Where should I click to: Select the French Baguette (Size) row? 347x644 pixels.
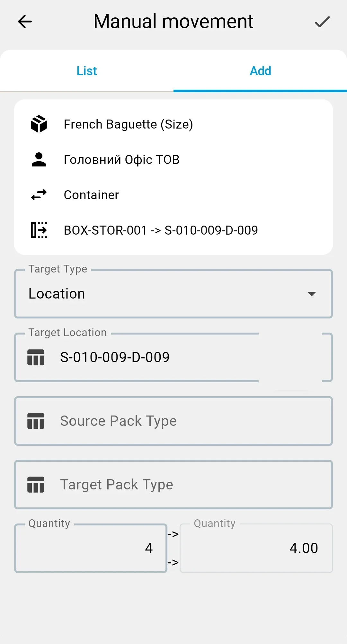click(x=173, y=124)
